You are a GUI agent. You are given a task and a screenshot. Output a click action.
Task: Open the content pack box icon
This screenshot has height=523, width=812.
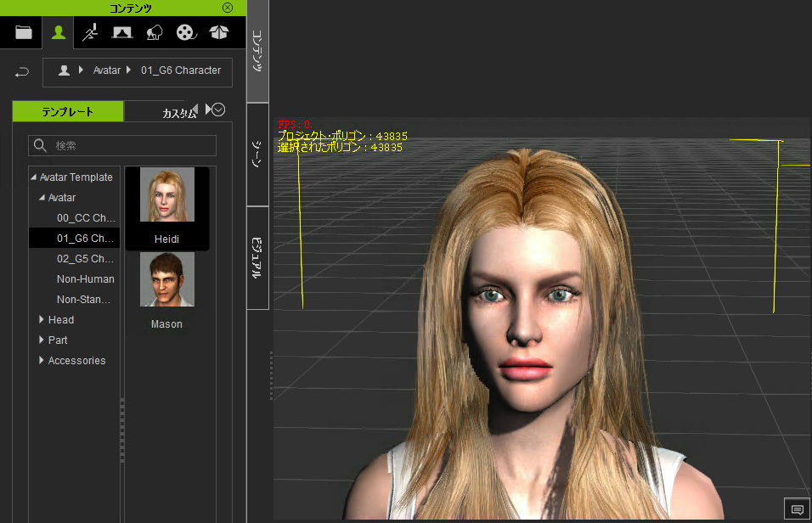click(219, 32)
